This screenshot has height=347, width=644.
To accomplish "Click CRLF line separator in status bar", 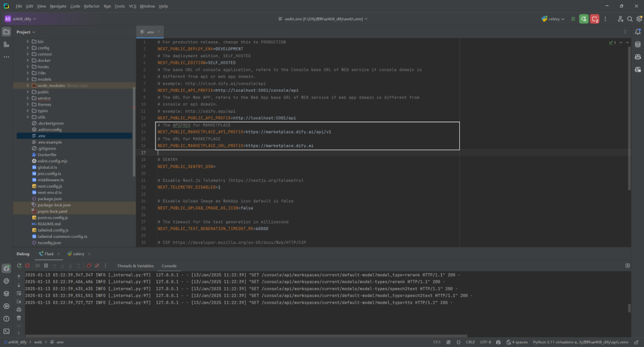I will [470, 342].
